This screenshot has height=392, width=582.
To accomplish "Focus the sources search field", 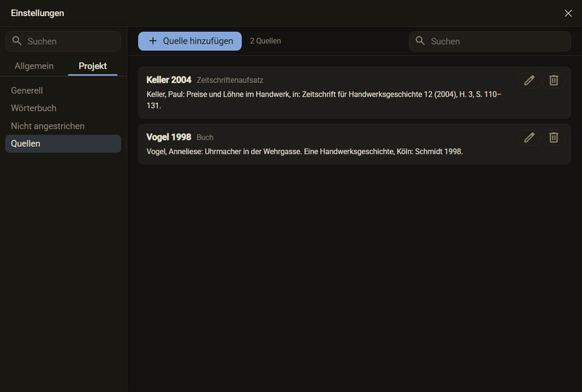I will point(490,41).
